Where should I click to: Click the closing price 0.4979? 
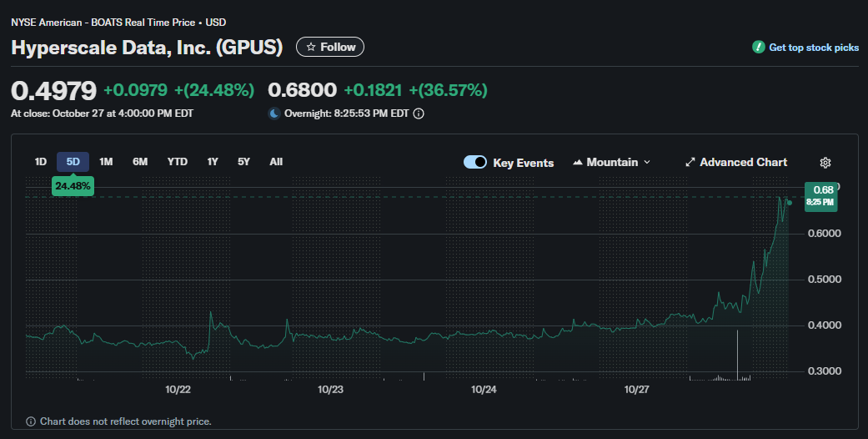tap(53, 90)
